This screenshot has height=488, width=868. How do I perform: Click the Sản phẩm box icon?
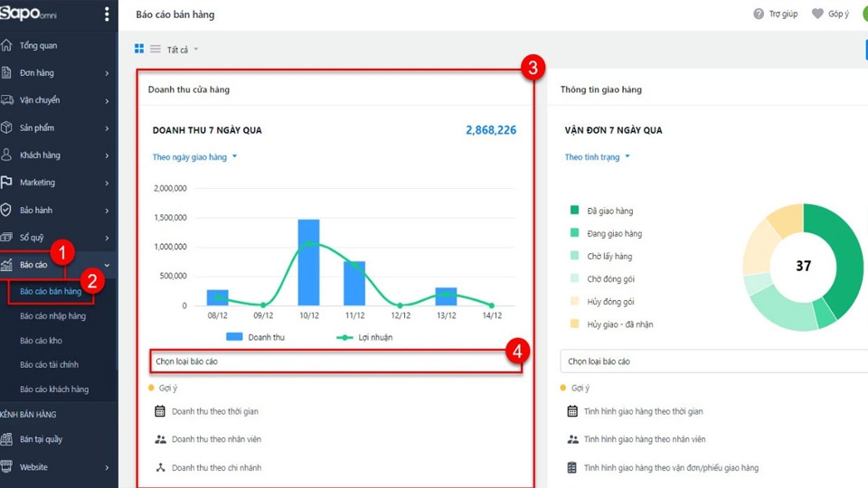click(7, 128)
